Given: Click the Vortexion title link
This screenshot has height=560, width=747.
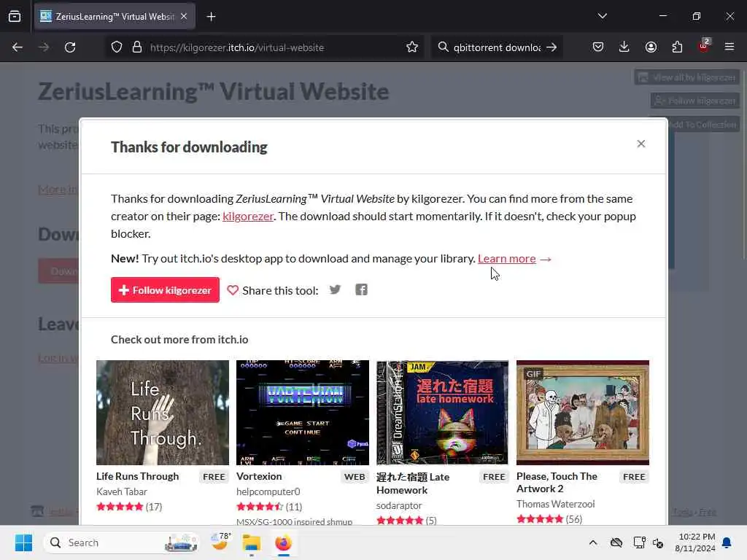Looking at the screenshot, I should tap(259, 476).
